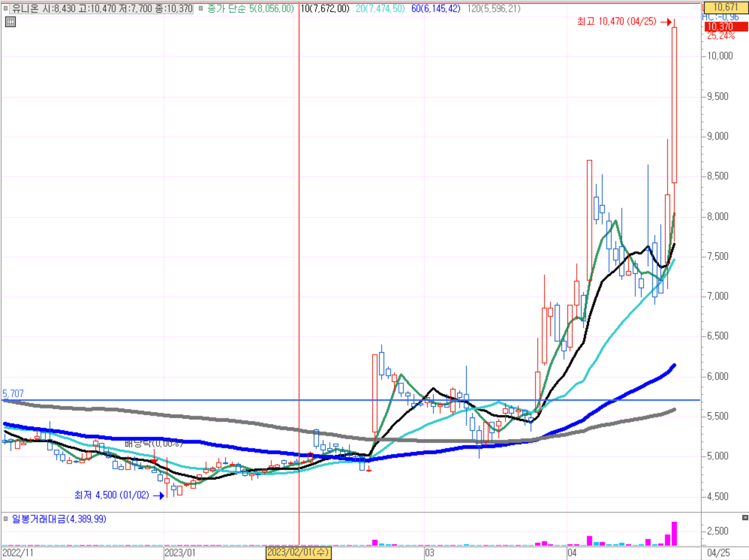
Task: Click the 25.24% change rate text
Action: pyautogui.click(x=720, y=36)
